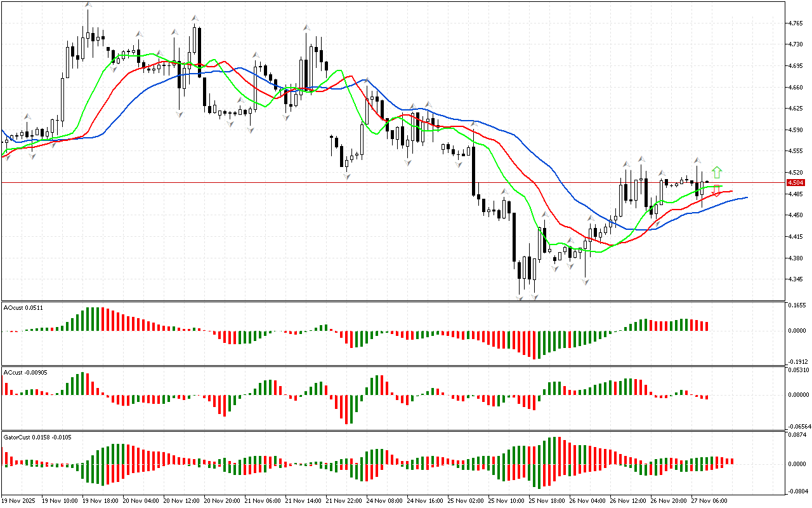Click the 4.765 price scale value

pyautogui.click(x=794, y=23)
